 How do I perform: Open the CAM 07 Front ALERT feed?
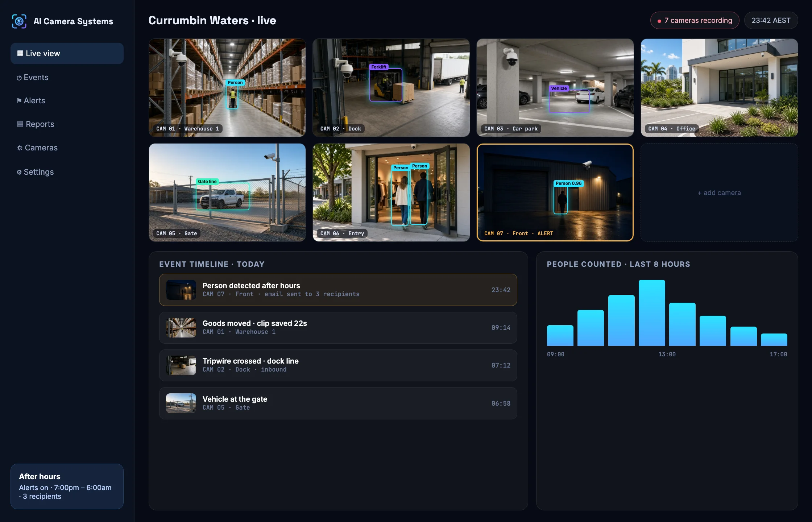tap(555, 192)
